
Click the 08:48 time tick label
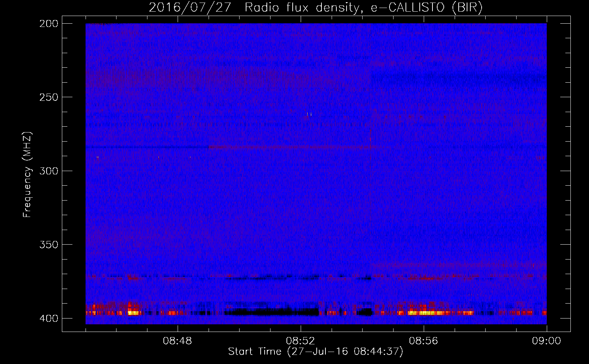(177, 341)
